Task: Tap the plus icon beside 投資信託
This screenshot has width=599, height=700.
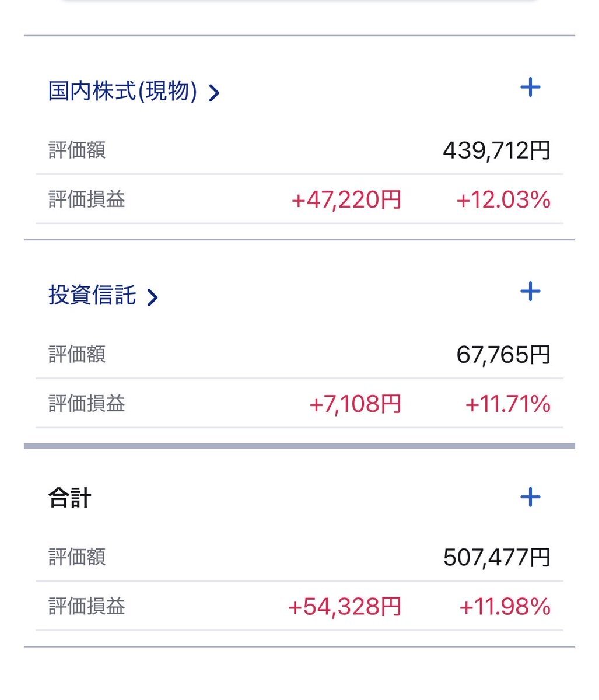Action: point(530,292)
